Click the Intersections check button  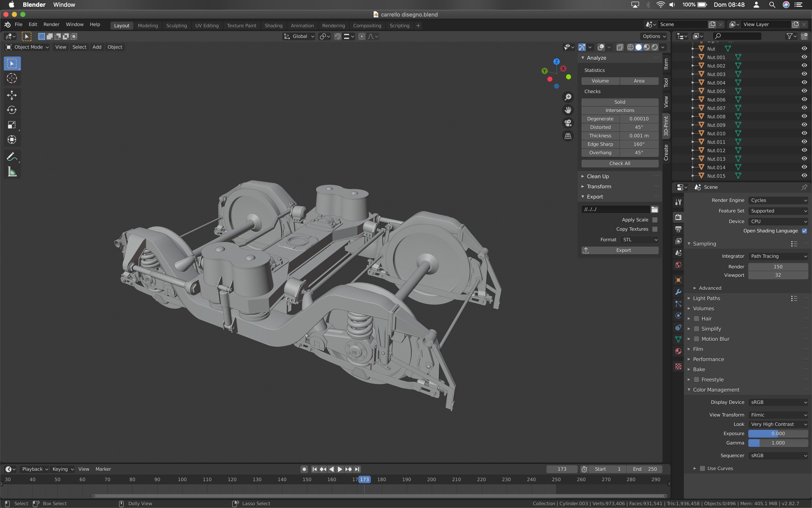620,110
